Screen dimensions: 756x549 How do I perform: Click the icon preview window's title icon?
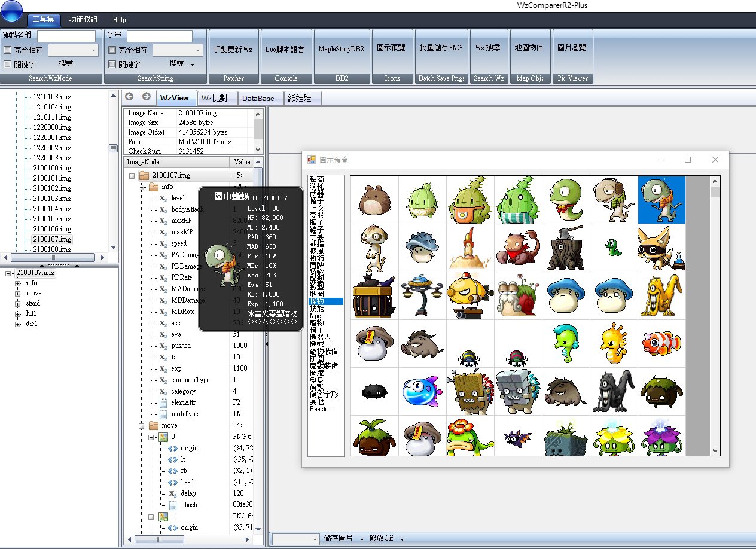(311, 160)
